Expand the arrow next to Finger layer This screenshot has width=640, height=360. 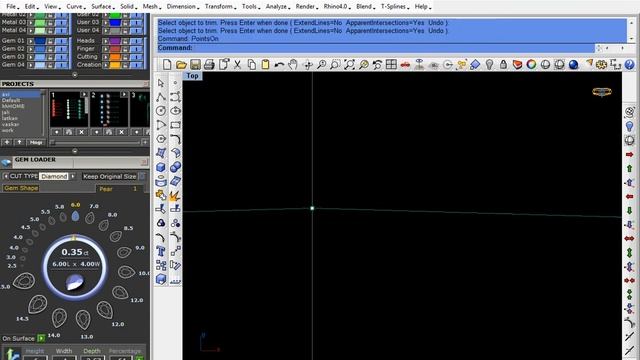(x=105, y=49)
